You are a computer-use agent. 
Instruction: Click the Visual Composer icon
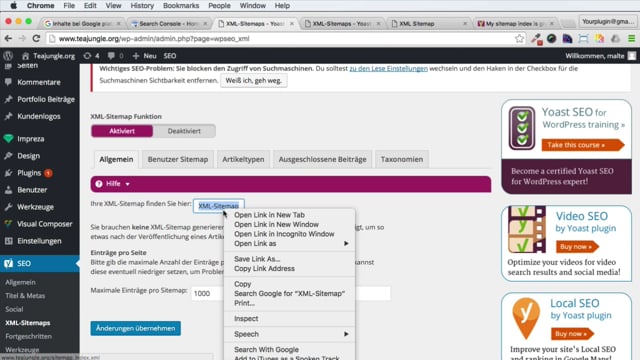(8, 224)
